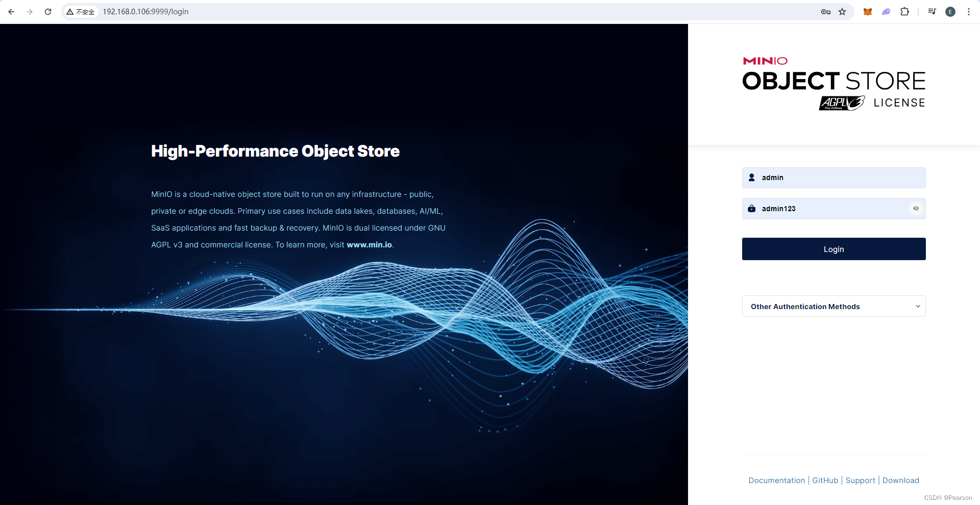Open the MetaMask fox extension
This screenshot has width=980, height=505.
pyautogui.click(x=868, y=12)
